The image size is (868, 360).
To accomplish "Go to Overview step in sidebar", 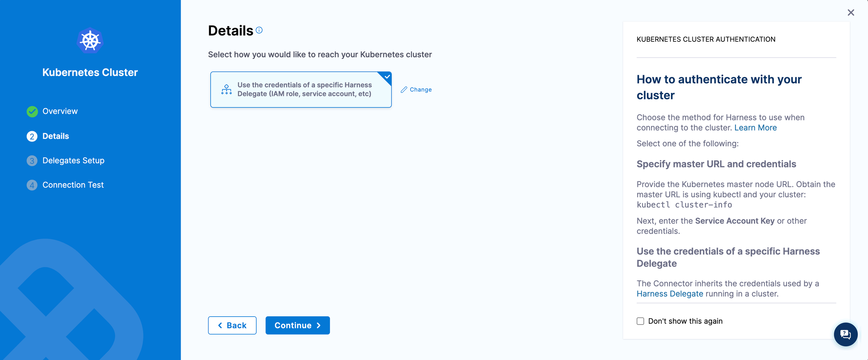I will [x=60, y=112].
